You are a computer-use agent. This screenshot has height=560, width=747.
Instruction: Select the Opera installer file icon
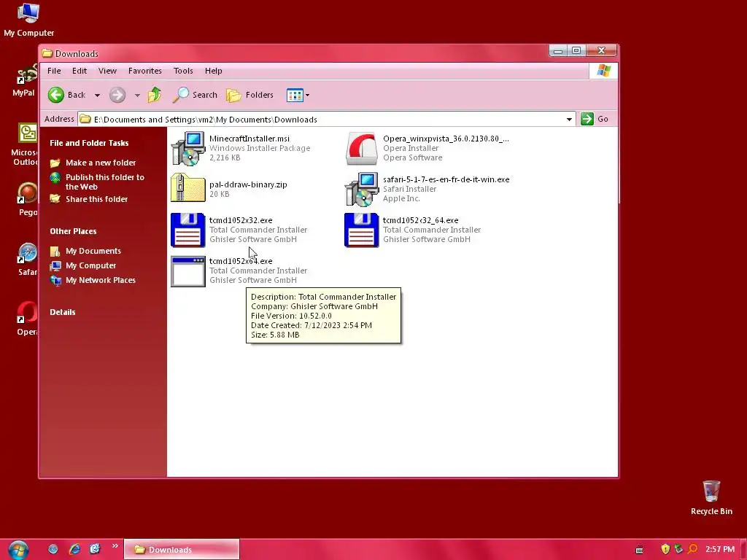tap(362, 149)
